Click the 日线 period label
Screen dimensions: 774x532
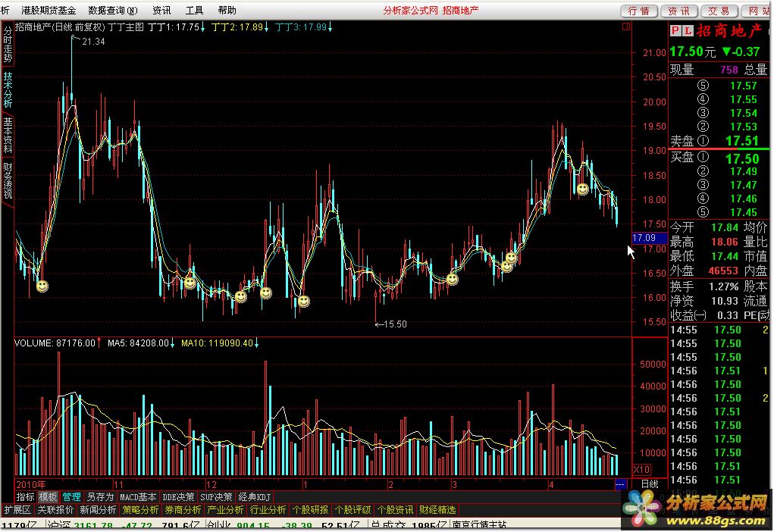click(x=650, y=484)
